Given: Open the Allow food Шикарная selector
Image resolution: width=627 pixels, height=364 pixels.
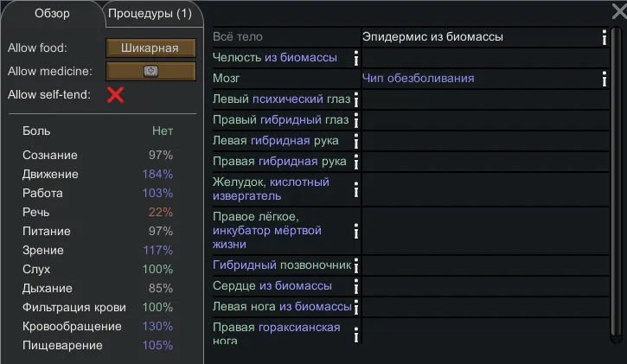Looking at the screenshot, I should (150, 48).
